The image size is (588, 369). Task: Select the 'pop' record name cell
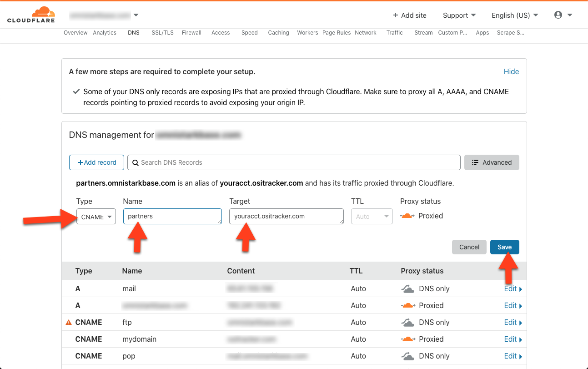click(x=129, y=356)
